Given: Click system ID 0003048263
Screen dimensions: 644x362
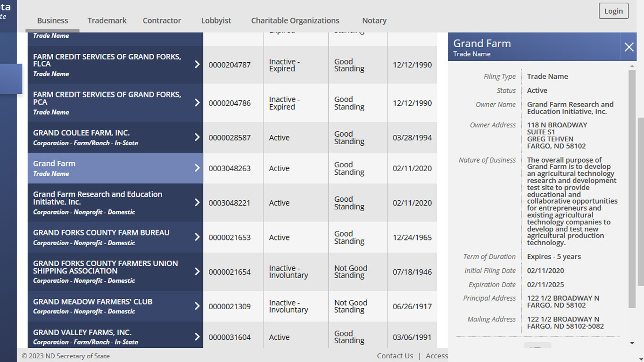Looking at the screenshot, I should 230,168.
